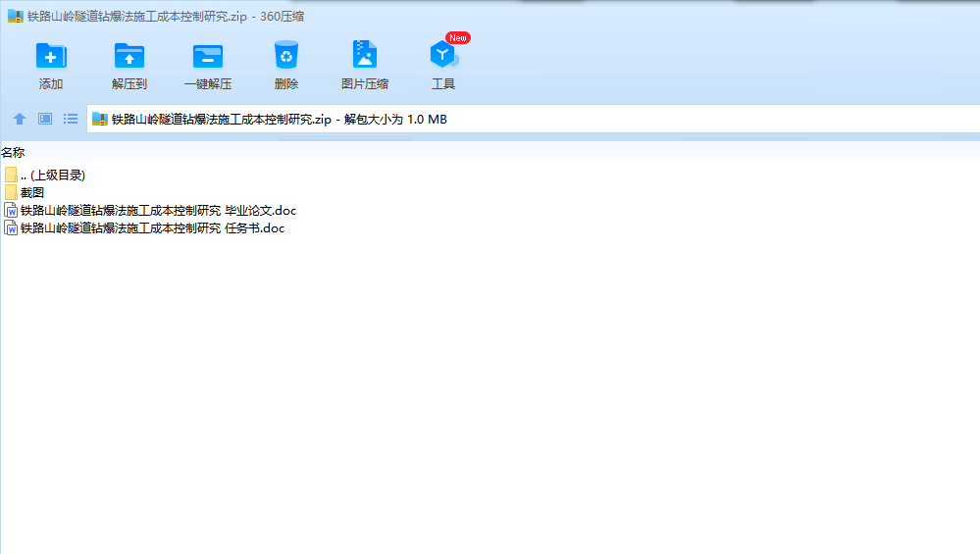The width and height of the screenshot is (980, 554).
Task: Click the archive path address field
Action: pos(533,120)
